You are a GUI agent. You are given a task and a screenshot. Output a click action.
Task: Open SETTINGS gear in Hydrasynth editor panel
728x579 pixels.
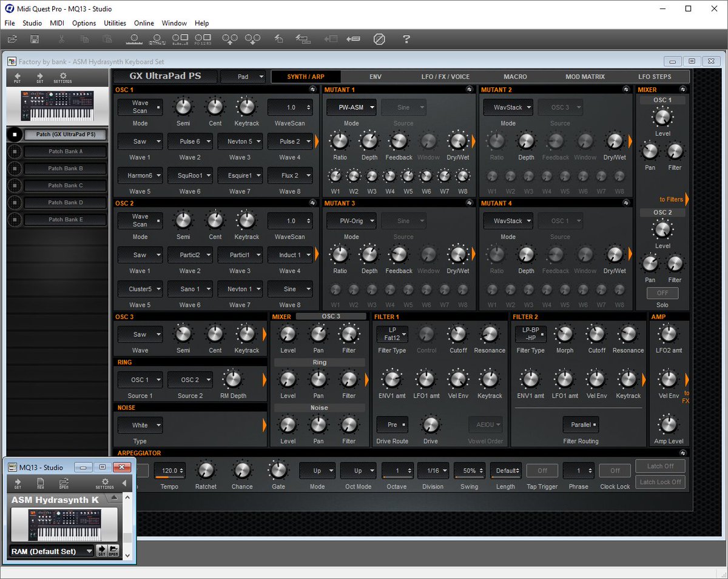tap(62, 78)
